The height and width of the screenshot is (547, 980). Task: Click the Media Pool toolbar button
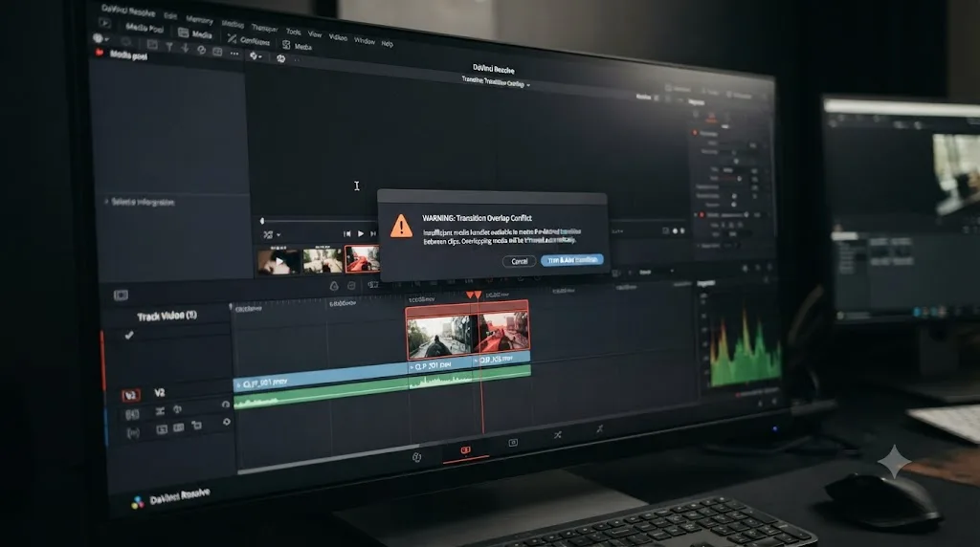pos(145,28)
